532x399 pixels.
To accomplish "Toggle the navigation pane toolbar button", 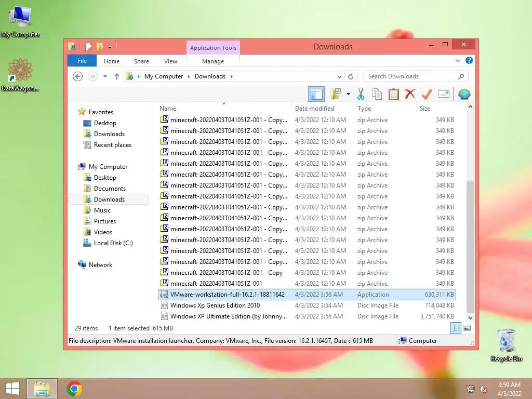I will (316, 94).
